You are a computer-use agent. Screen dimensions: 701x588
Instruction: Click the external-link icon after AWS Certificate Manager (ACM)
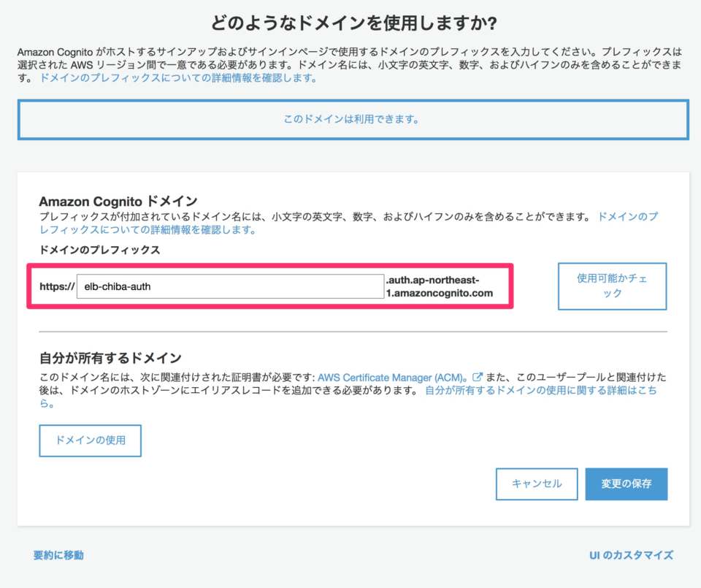pos(477,377)
